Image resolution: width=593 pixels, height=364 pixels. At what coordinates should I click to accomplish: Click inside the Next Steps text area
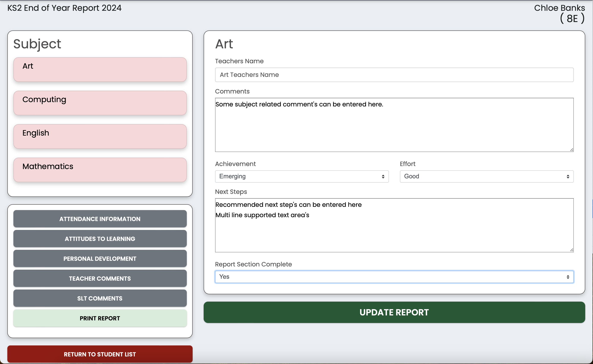pos(394,225)
